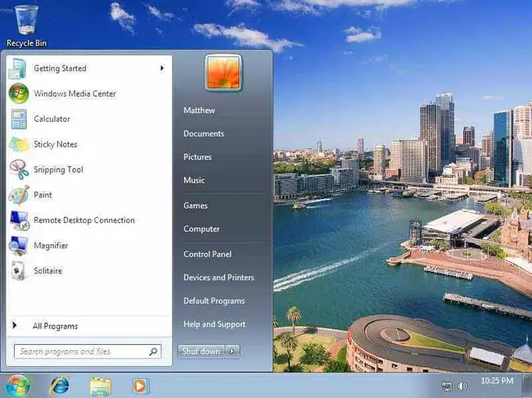The image size is (532, 398).
Task: Open Sticky Notes icon
Action: (x=18, y=144)
